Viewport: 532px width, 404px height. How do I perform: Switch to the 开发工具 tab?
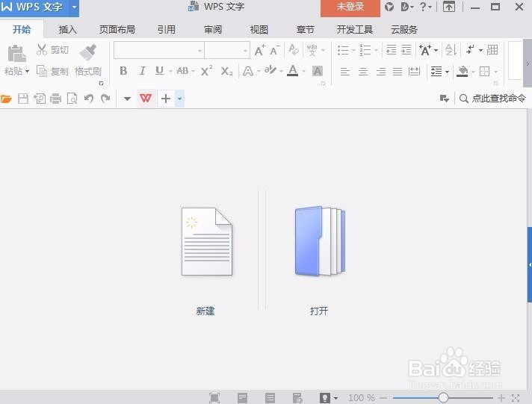(355, 30)
